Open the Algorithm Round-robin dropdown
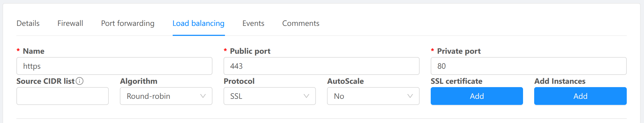This screenshot has height=123, width=644. click(x=166, y=96)
